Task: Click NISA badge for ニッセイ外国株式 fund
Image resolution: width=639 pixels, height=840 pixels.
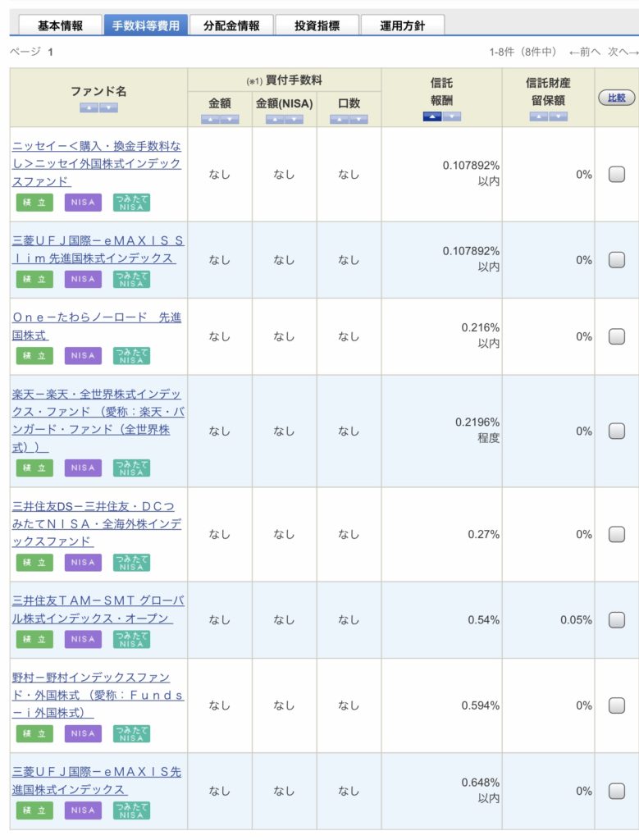Action: click(83, 203)
